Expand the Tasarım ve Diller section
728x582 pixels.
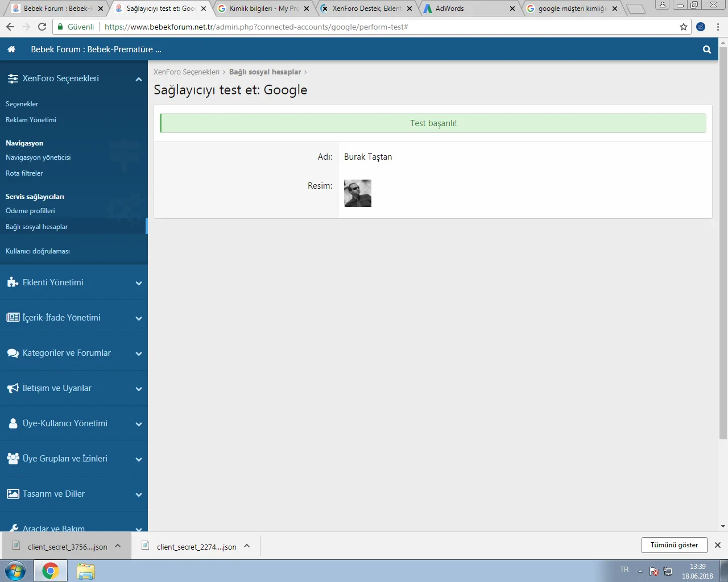point(138,494)
